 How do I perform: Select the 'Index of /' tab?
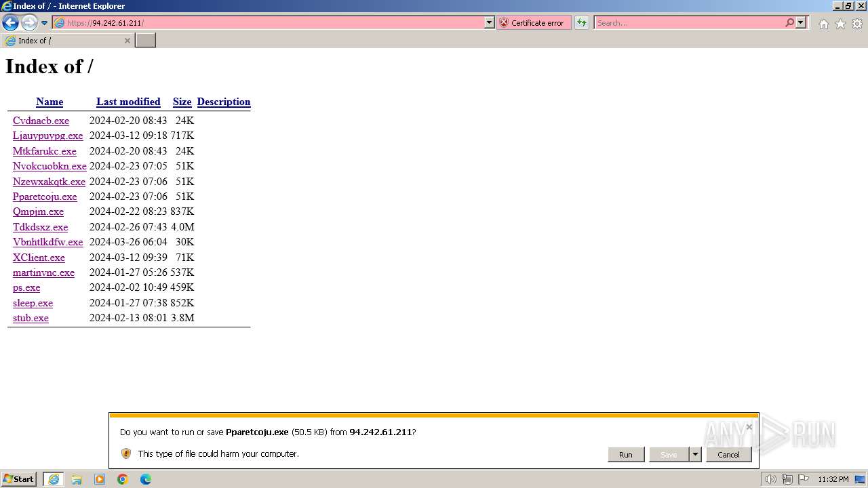(68, 41)
